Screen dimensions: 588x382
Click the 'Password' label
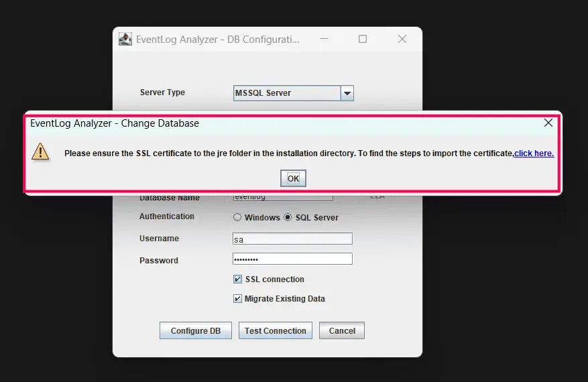click(159, 261)
